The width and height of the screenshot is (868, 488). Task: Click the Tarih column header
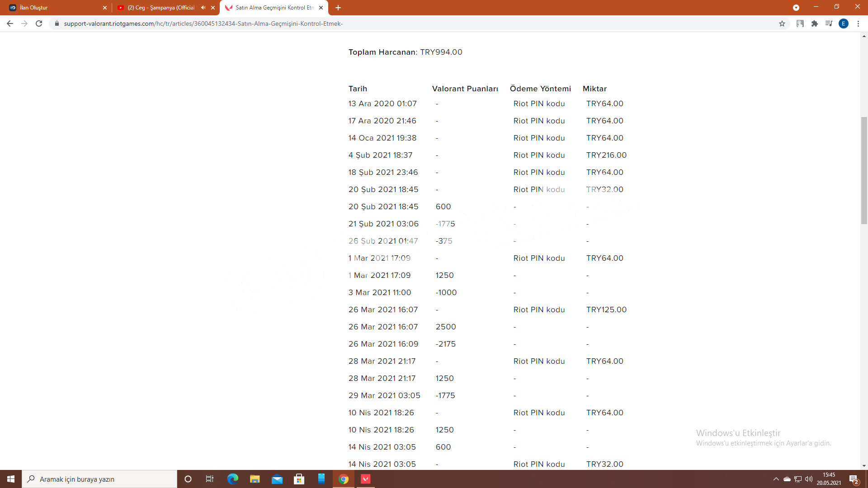(x=358, y=89)
